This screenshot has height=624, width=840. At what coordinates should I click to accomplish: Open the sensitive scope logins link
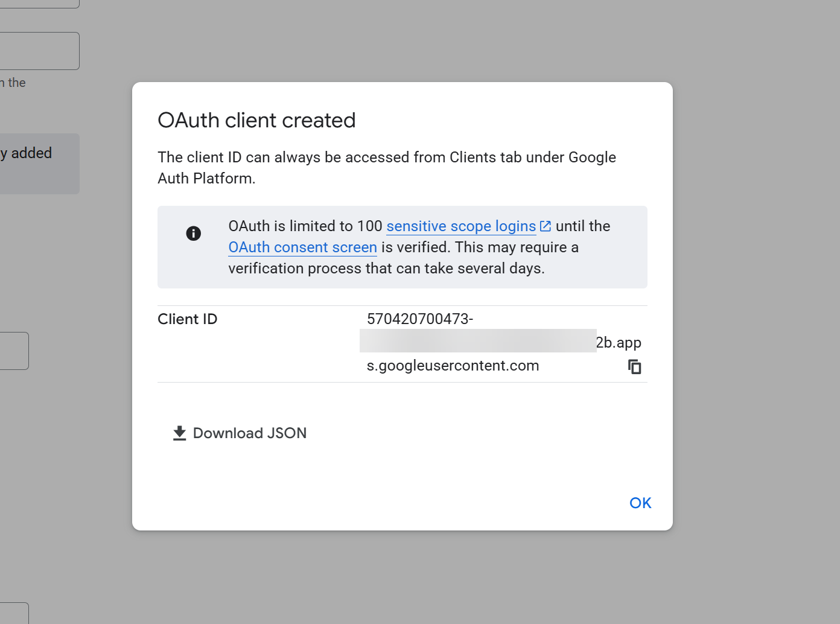click(461, 226)
